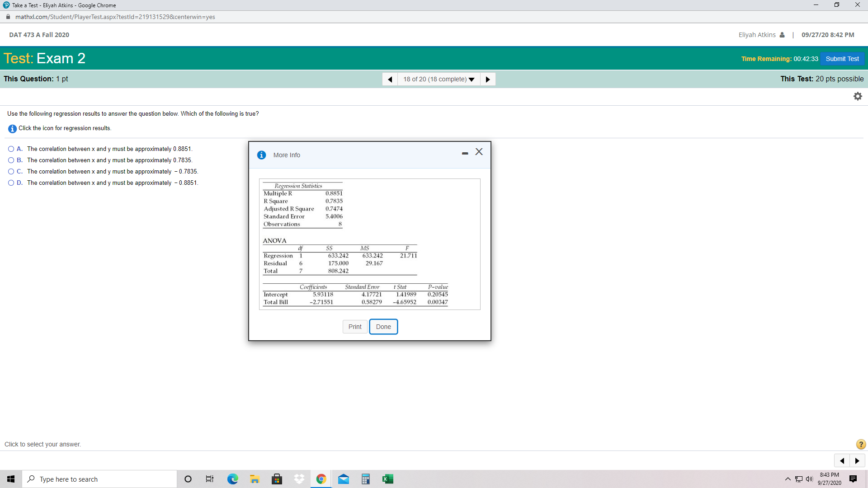The image size is (868, 488).
Task: Go to next question arrow in header
Action: tap(488, 79)
